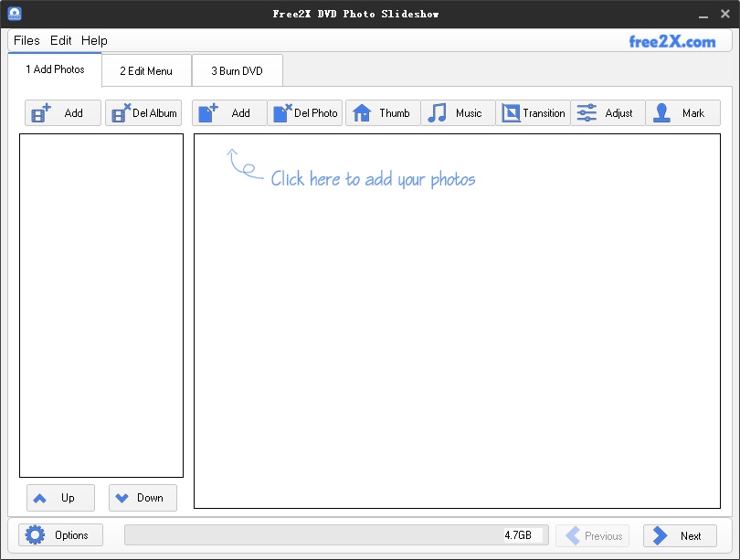Visit the free2X.com website link
This screenshot has width=740, height=560.
point(672,41)
